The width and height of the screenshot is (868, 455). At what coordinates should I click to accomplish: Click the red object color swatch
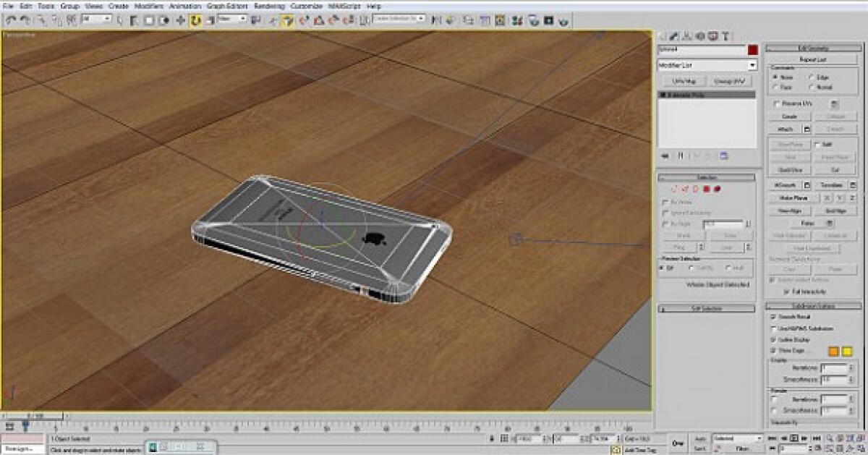[753, 50]
